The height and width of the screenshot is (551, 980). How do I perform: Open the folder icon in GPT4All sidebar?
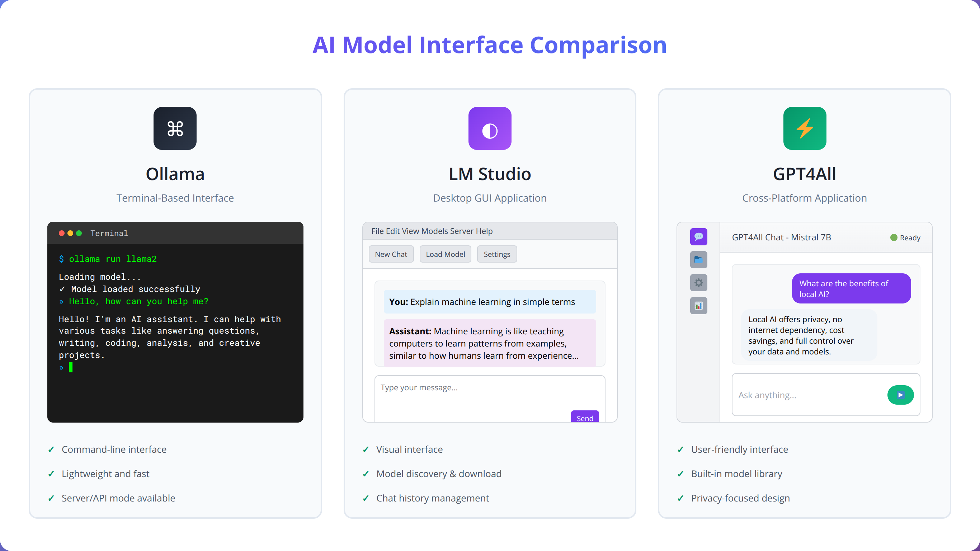tap(698, 259)
